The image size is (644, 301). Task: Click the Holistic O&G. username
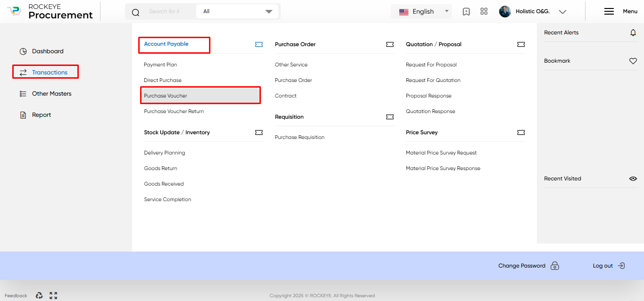(x=533, y=11)
